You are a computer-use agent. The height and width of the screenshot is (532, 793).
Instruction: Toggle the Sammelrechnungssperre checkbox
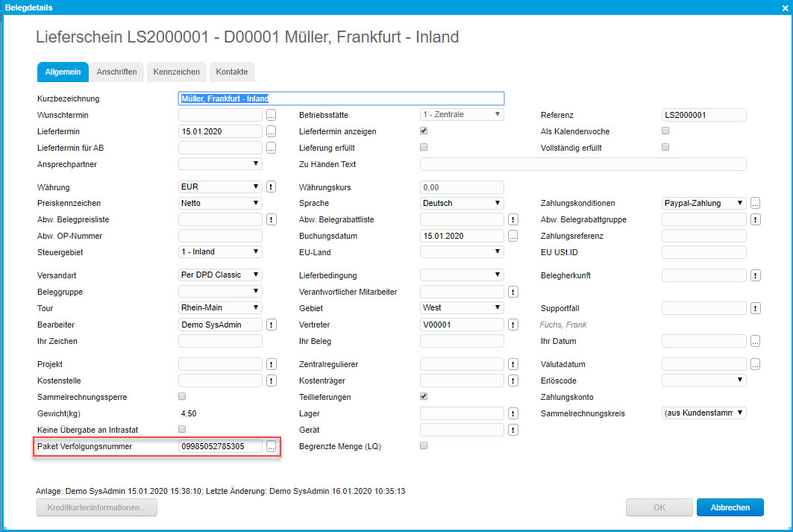click(182, 396)
